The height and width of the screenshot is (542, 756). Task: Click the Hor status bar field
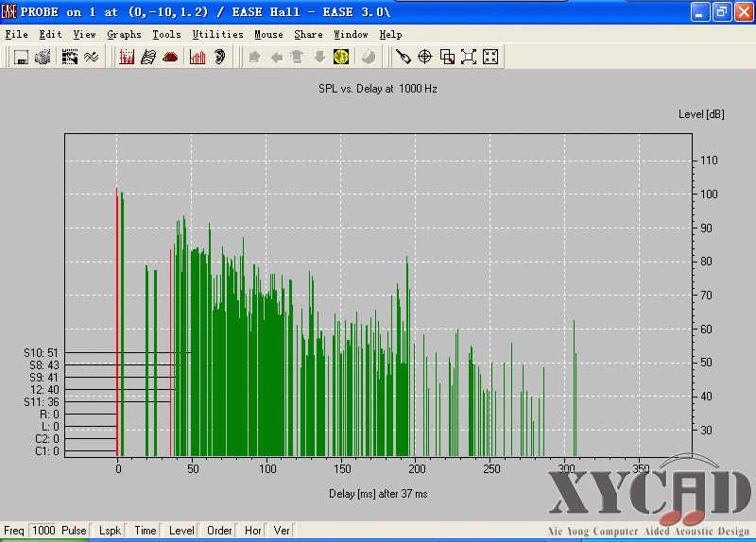tap(252, 531)
